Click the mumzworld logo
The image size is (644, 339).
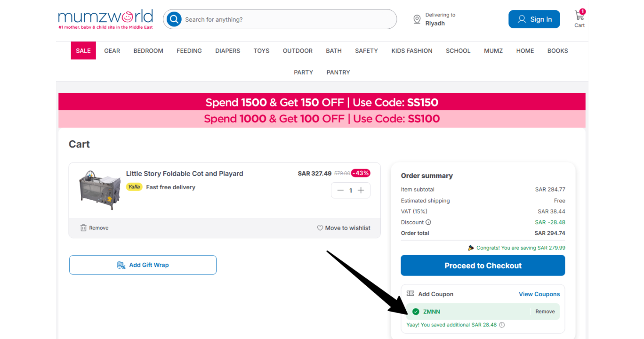pyautogui.click(x=105, y=19)
